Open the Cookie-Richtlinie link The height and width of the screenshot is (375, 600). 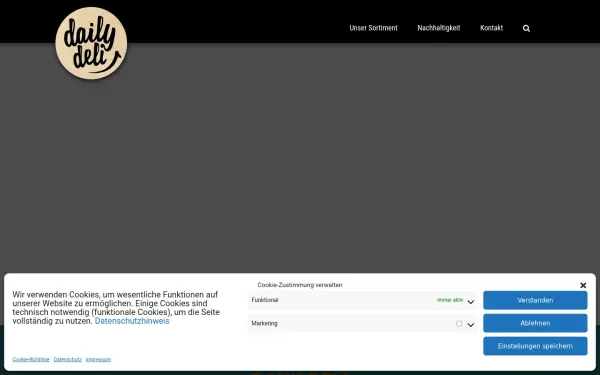[31, 359]
